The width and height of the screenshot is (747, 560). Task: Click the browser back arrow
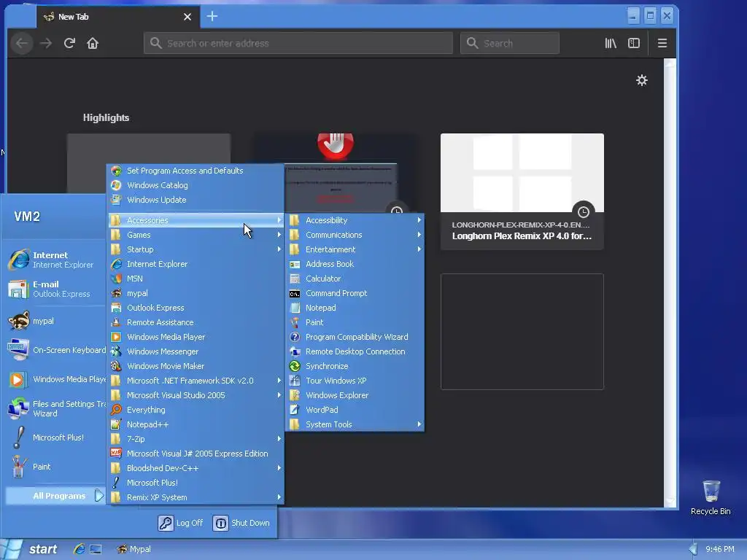22,43
